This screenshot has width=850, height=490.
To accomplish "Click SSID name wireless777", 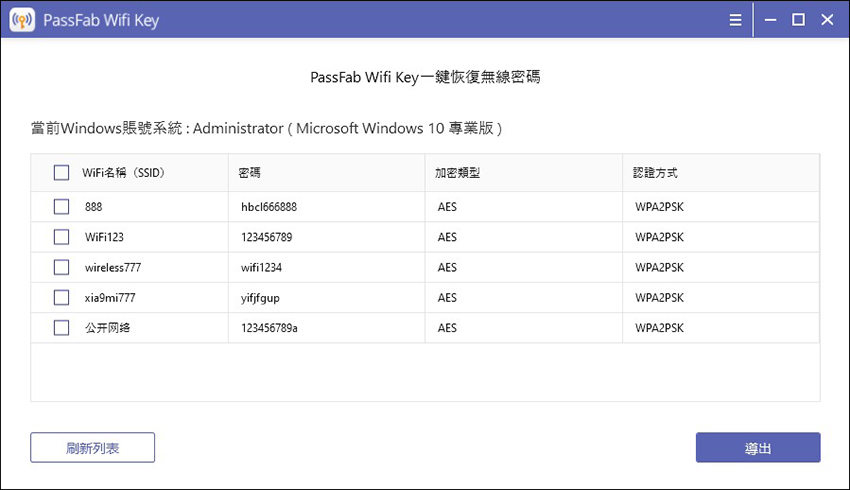I will click(x=113, y=267).
